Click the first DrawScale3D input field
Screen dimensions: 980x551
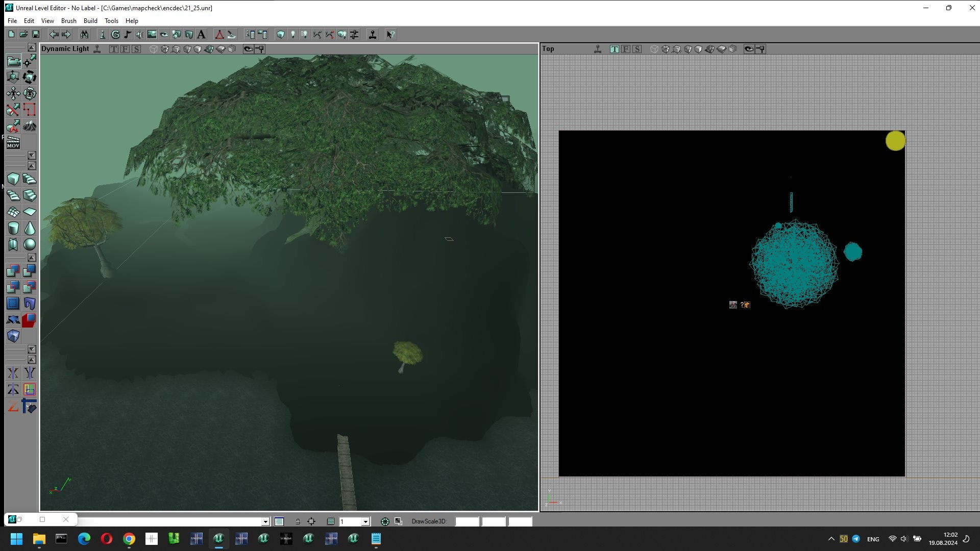tap(467, 521)
